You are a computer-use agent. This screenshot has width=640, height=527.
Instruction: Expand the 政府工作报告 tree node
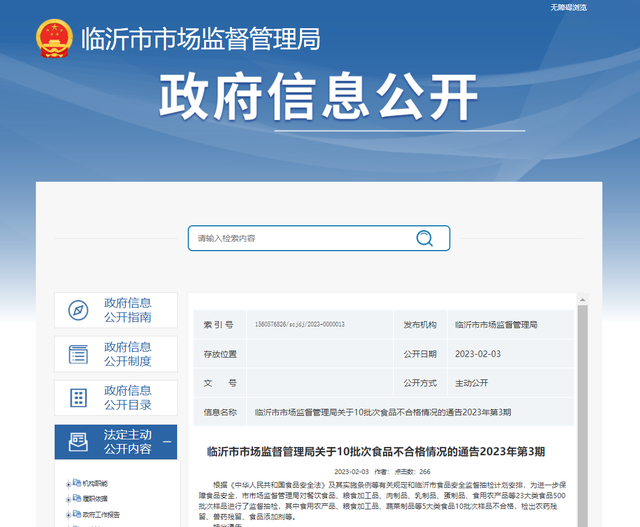[x=68, y=516]
